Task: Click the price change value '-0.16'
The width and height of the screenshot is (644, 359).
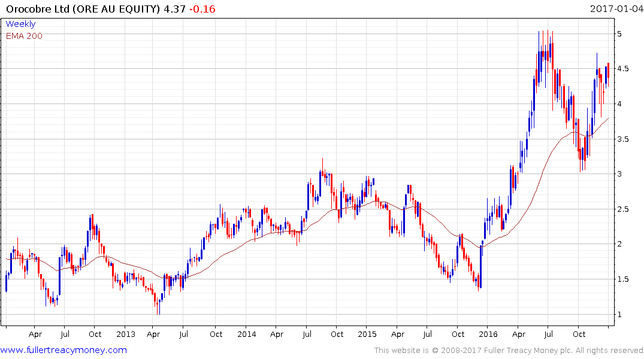Action: (202, 9)
